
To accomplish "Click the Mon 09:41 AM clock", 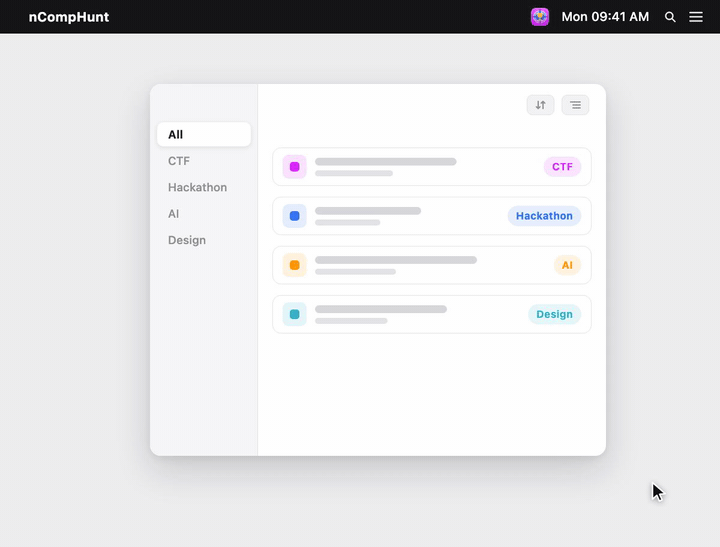I will (x=605, y=17).
